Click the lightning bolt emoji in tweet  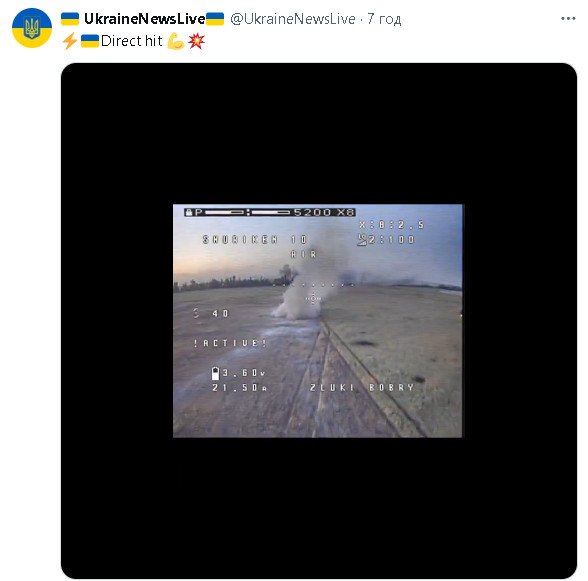tap(70, 41)
